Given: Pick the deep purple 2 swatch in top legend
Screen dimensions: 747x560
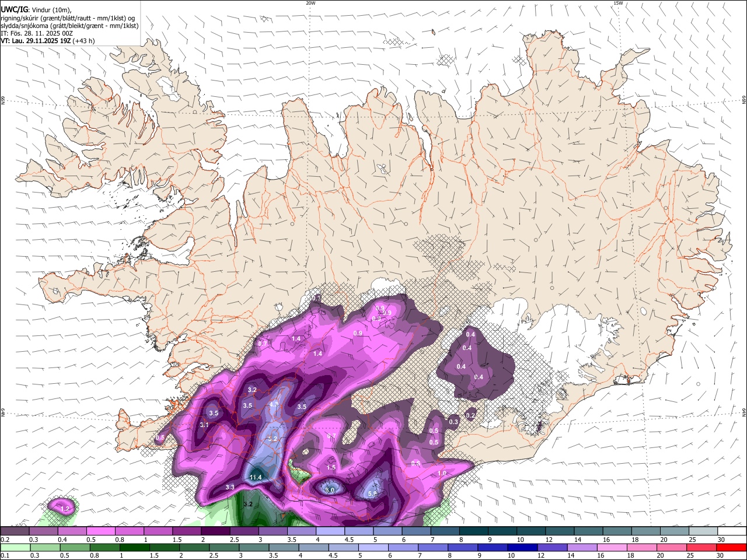Looking at the screenshot, I should point(215,531).
